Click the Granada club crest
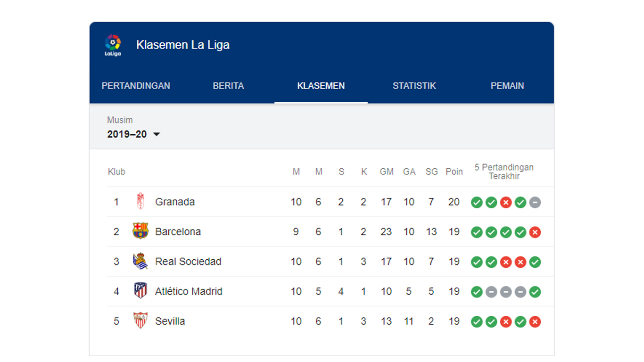This screenshot has width=644, height=362. pyautogui.click(x=140, y=202)
